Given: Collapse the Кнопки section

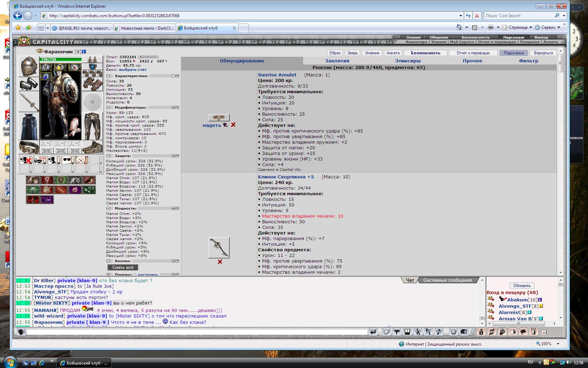Looking at the screenshot, I should 108,261.
